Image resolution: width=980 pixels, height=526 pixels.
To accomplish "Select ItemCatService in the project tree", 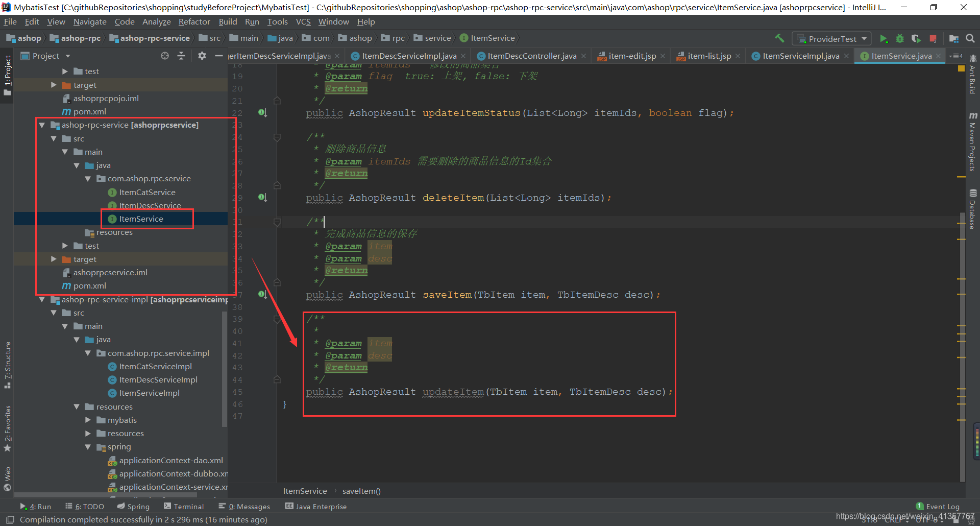I will coord(147,193).
